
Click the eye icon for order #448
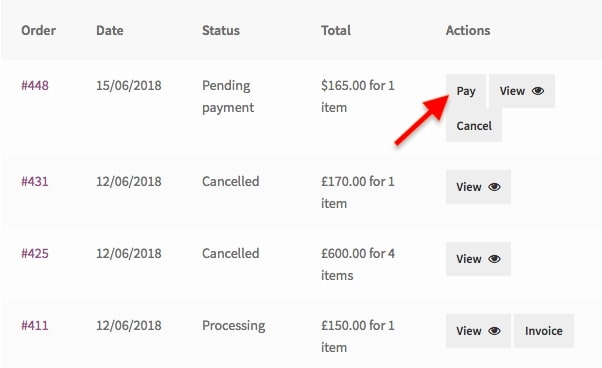[x=538, y=91]
